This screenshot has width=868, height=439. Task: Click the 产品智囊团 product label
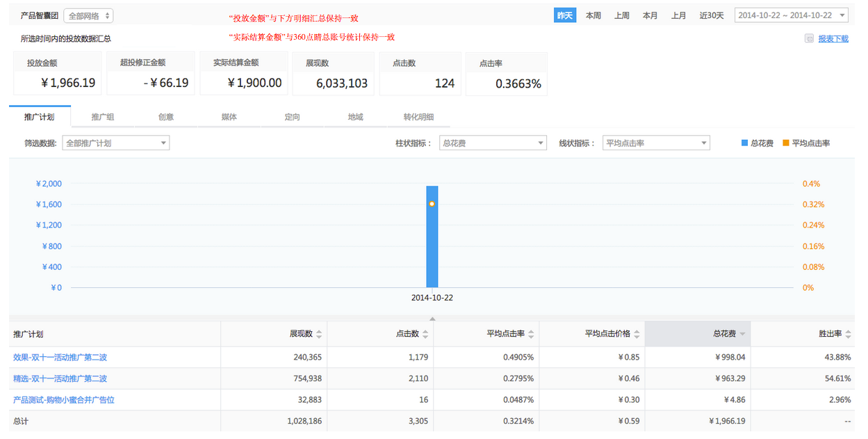[39, 15]
